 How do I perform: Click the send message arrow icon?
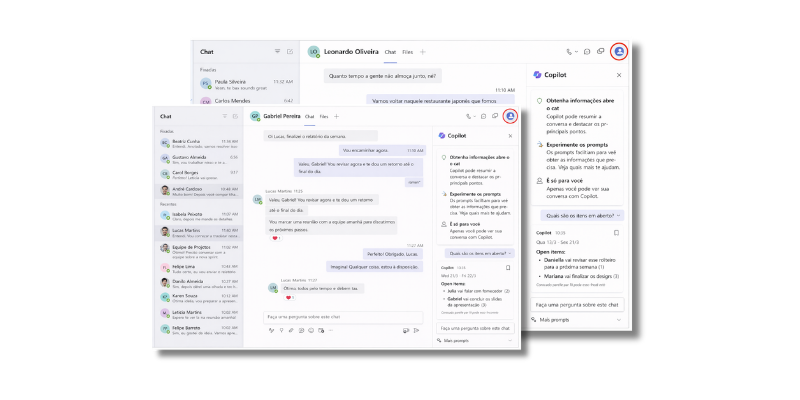pyautogui.click(x=416, y=331)
